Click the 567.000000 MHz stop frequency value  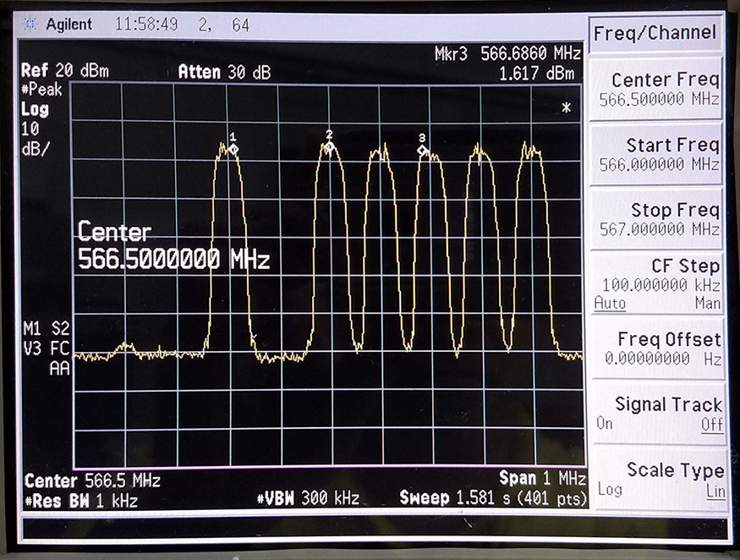(x=659, y=229)
